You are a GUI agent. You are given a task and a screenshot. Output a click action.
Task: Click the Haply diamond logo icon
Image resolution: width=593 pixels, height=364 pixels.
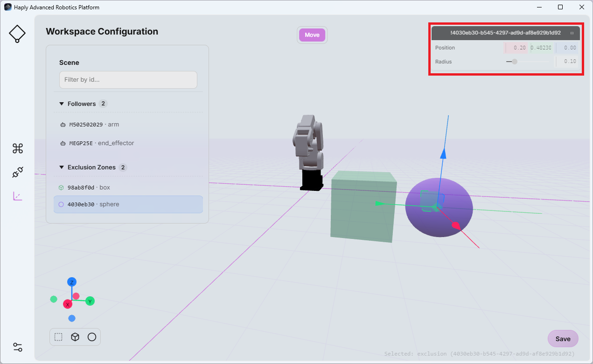point(17,34)
